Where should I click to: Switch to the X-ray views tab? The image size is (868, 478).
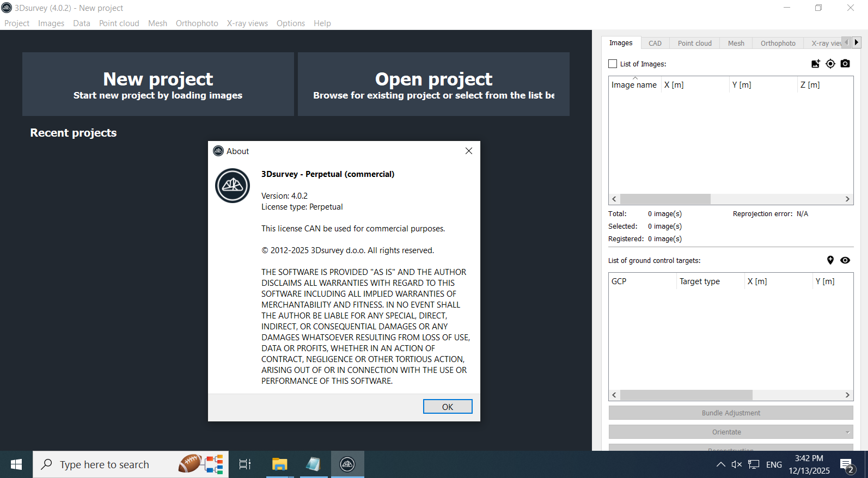823,43
